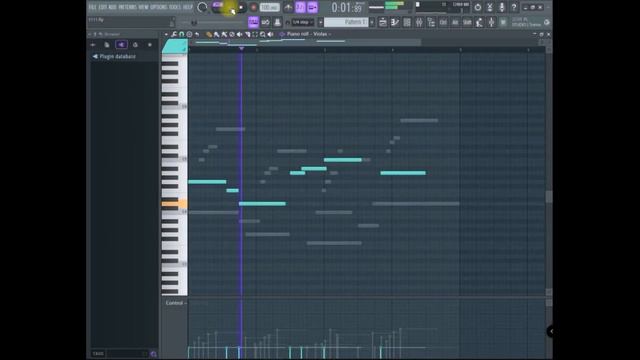
Task: Click the circular arrow icon near top right
Action: (478, 7)
